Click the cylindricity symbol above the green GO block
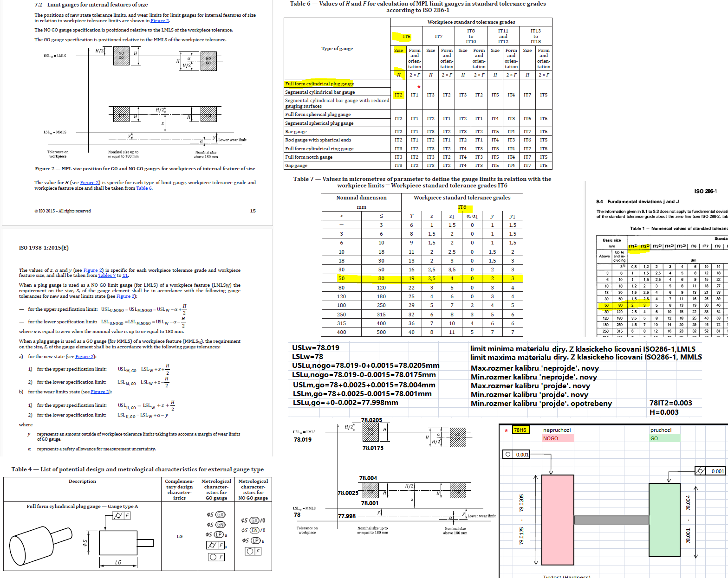This screenshot has height=578, width=728. tap(700, 471)
